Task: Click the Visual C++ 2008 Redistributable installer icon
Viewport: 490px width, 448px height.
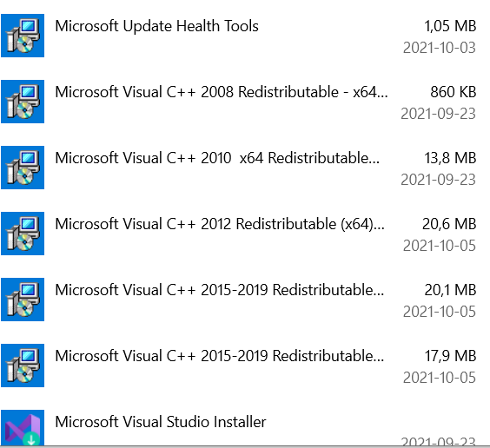Action: tap(23, 102)
